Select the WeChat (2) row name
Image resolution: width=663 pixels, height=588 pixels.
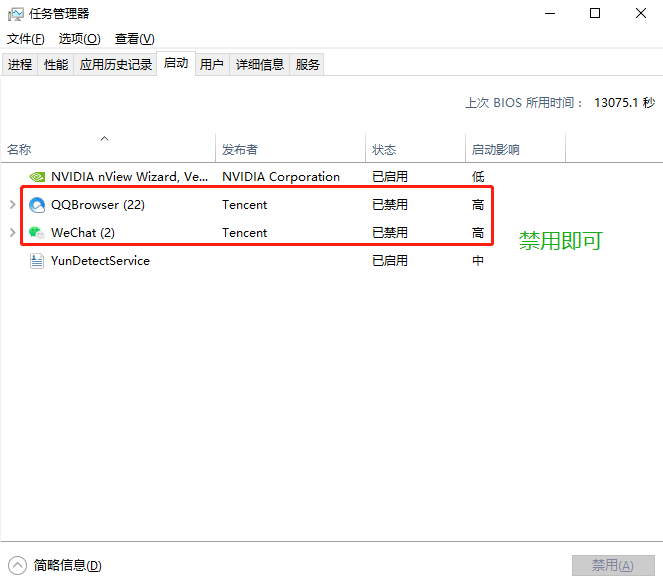(83, 233)
